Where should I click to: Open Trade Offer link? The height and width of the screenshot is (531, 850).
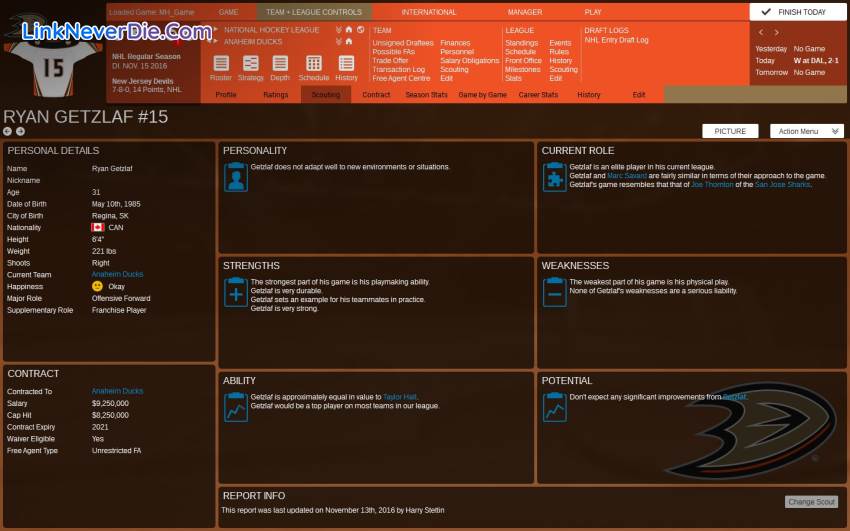pos(390,60)
